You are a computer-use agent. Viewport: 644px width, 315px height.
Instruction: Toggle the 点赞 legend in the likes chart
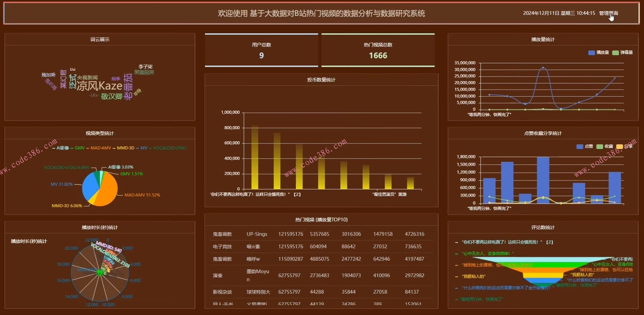pos(585,146)
